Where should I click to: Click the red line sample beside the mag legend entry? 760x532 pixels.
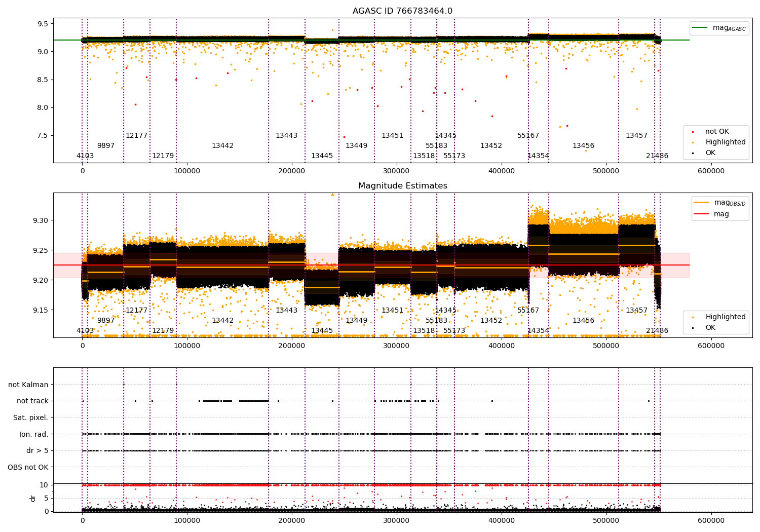coord(701,214)
